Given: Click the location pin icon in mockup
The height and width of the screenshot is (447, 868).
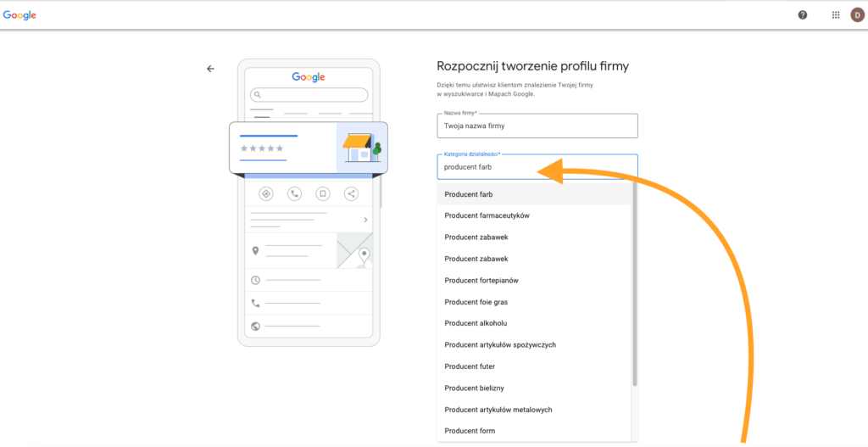Looking at the screenshot, I should (255, 251).
